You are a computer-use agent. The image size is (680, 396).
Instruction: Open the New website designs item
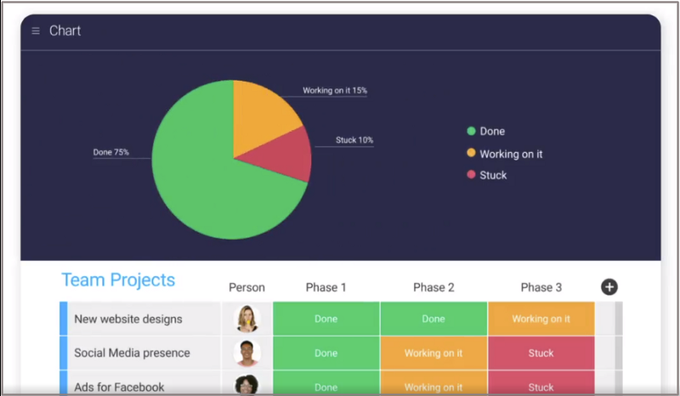[x=128, y=319]
